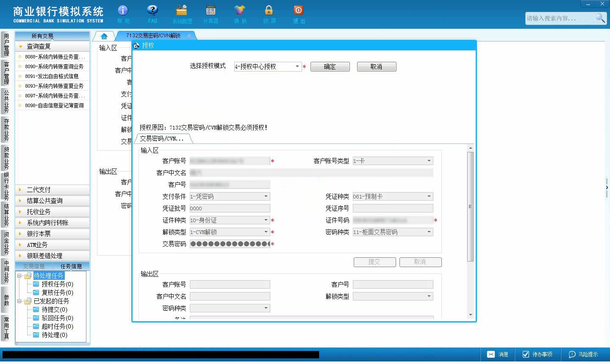
Task: Open 支付条件 dropdown
Action: pos(266,196)
